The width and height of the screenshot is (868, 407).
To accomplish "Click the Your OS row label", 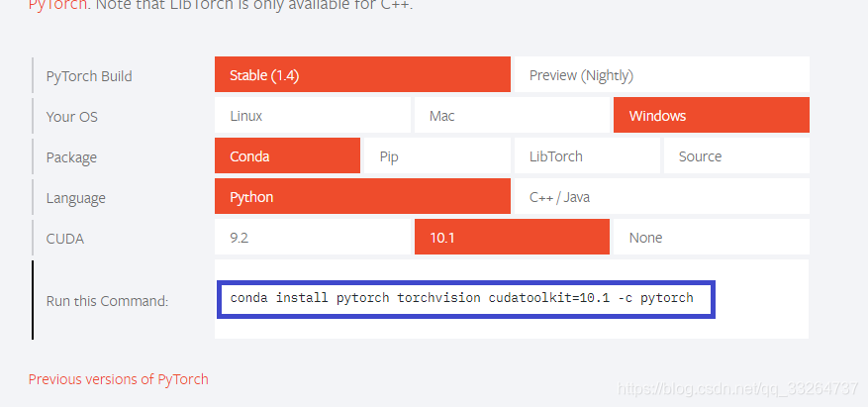I will pyautogui.click(x=72, y=117).
